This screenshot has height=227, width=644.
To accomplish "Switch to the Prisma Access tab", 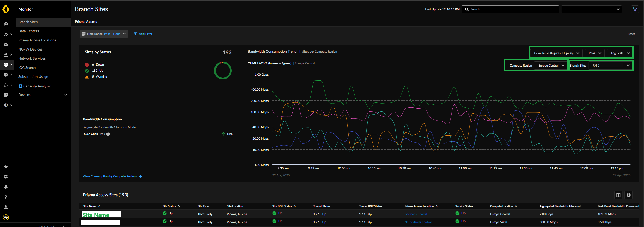I will 86,22.
